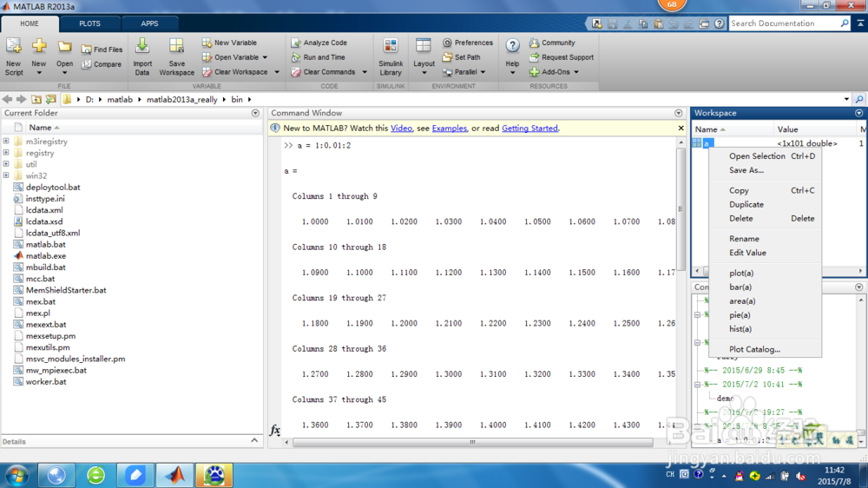The image size is (868, 488).
Task: Open the Getting Started link
Action: [529, 128]
